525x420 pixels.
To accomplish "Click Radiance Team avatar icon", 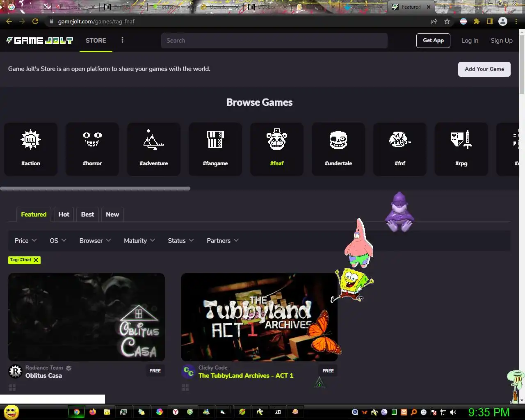I will pyautogui.click(x=15, y=371).
